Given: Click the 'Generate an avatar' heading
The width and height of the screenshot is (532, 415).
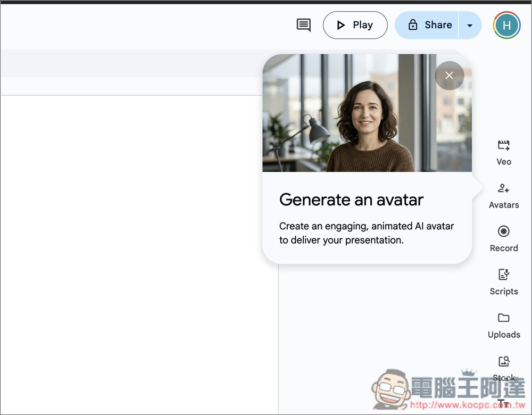Looking at the screenshot, I should (x=351, y=200).
